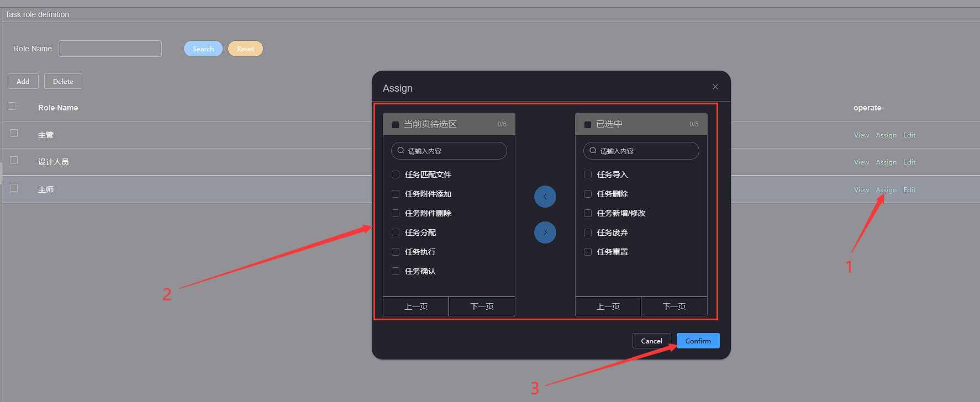Image resolution: width=980 pixels, height=402 pixels.
Task: Check the 任务删除 checkbox
Action: pos(588,194)
